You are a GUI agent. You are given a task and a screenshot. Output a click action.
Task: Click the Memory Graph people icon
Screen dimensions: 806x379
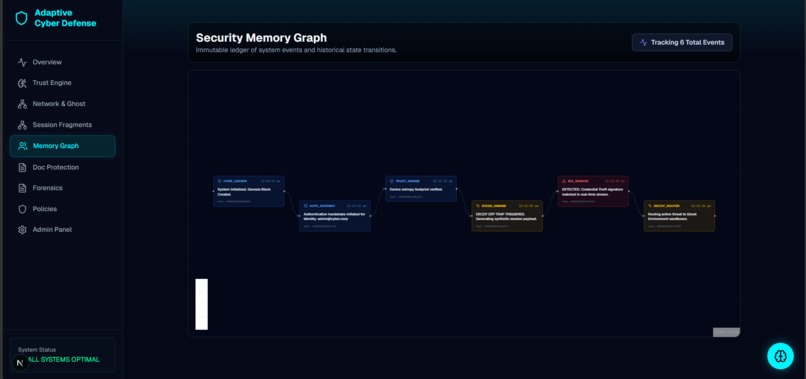click(x=23, y=146)
